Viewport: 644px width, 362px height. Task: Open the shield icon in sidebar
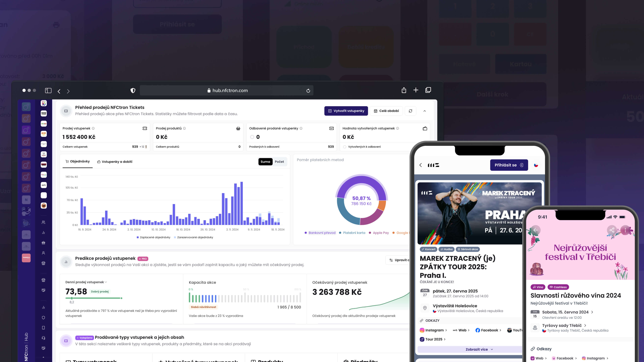tap(43, 318)
